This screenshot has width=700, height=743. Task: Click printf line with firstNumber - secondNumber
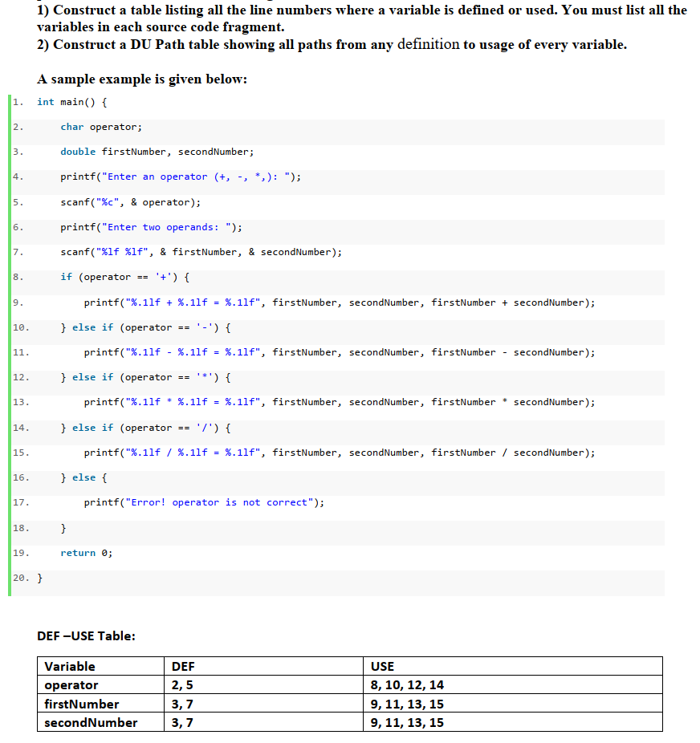click(340, 352)
